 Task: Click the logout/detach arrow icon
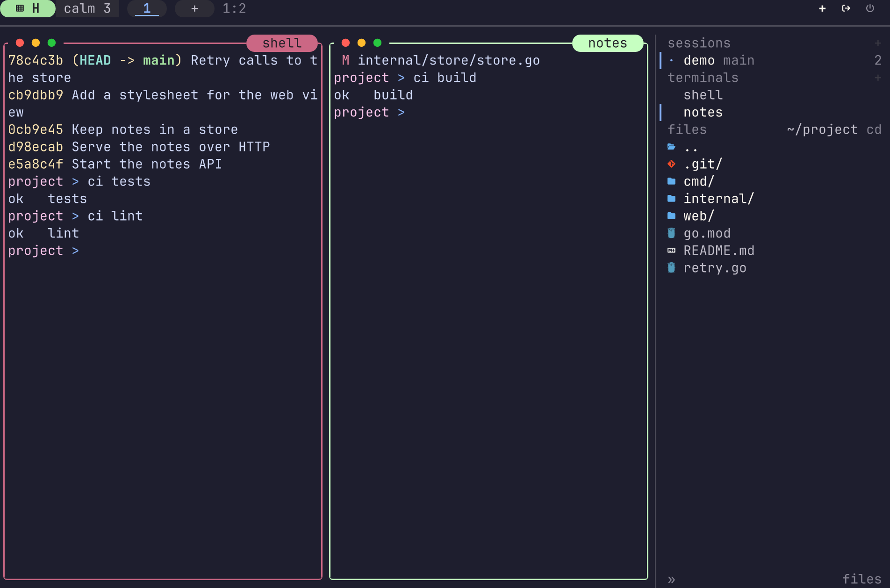846,8
